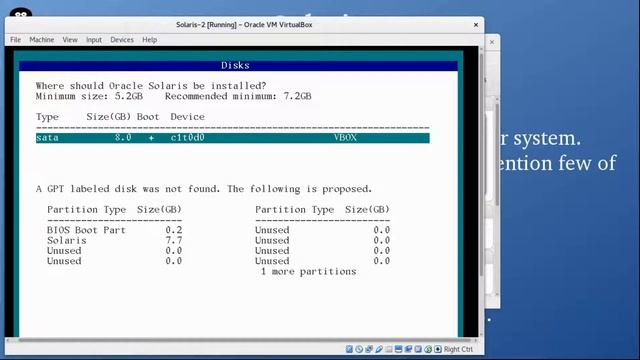Click the penguin icon behind the window
This screenshot has height=360, width=640.
pyautogui.click(x=20, y=13)
